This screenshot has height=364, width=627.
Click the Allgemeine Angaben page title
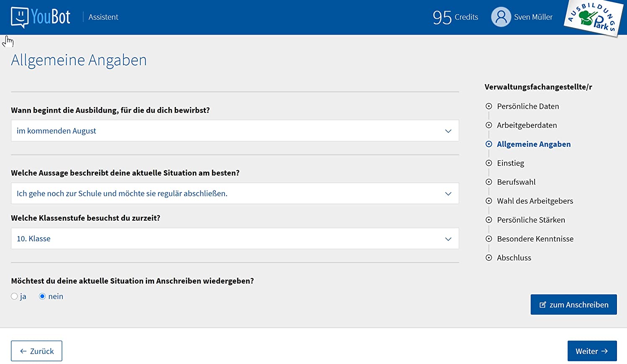pyautogui.click(x=79, y=60)
